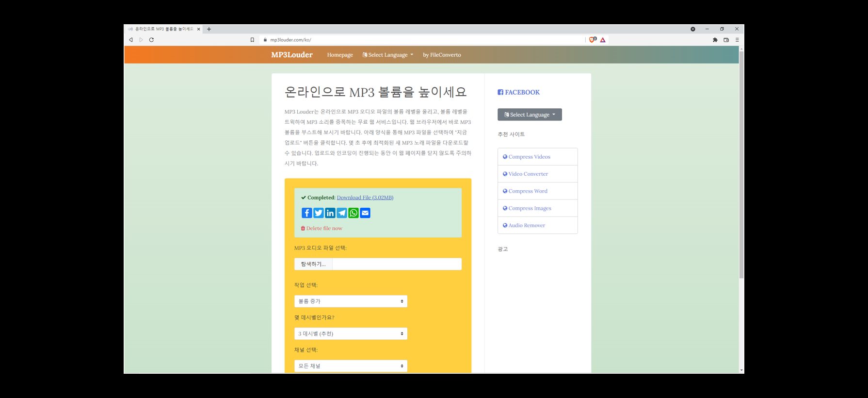Viewport: 868px width, 398px height.
Task: Open Audio Remover recommended site
Action: pos(538,225)
